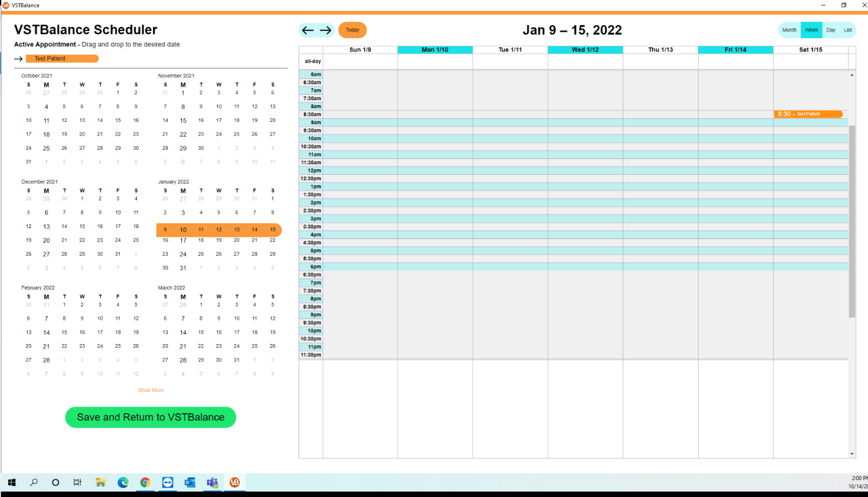Viewport: 868px width, 497px height.
Task: Open Task View on the taskbar
Action: [x=77, y=482]
